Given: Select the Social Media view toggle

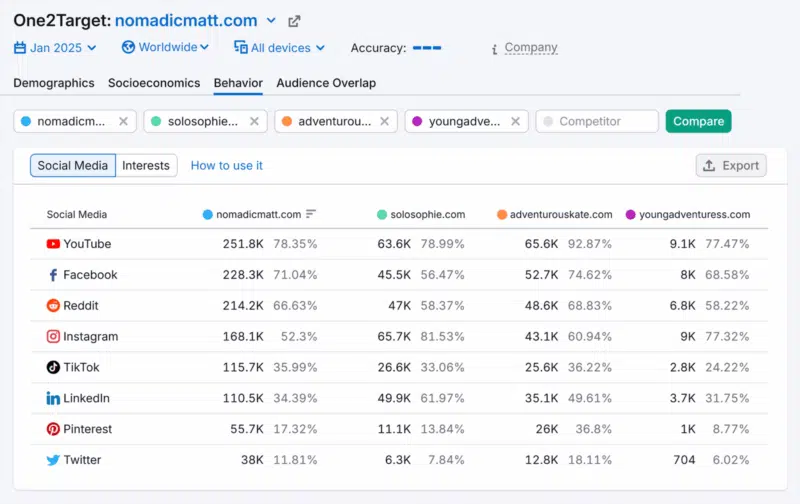Looking at the screenshot, I should (x=73, y=166).
